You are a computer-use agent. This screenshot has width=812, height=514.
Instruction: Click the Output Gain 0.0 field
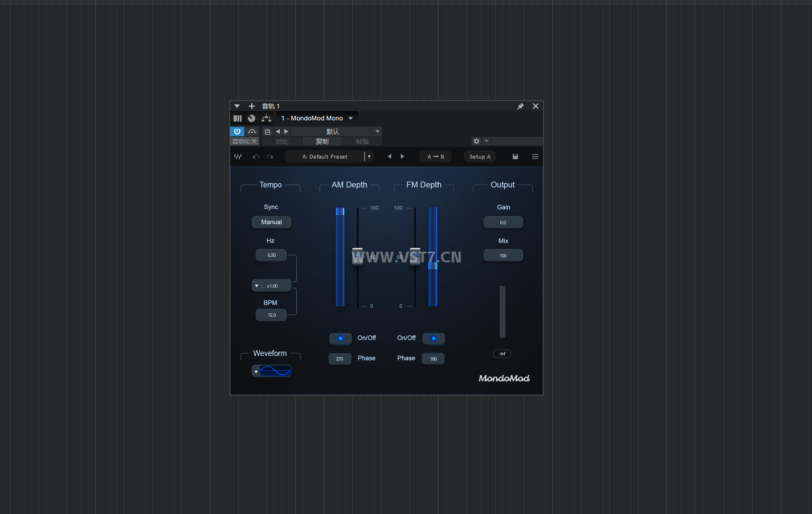point(503,222)
